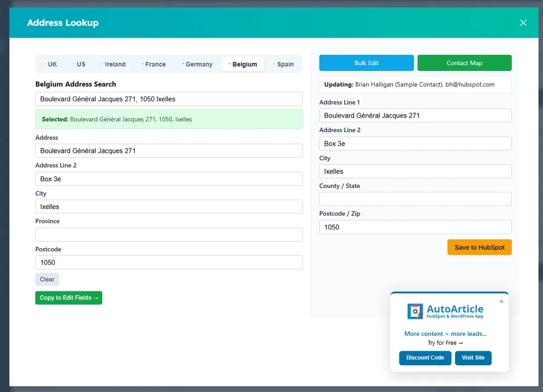Click the Updating Brian Halligan contact text
The image size is (543, 392).
(410, 84)
